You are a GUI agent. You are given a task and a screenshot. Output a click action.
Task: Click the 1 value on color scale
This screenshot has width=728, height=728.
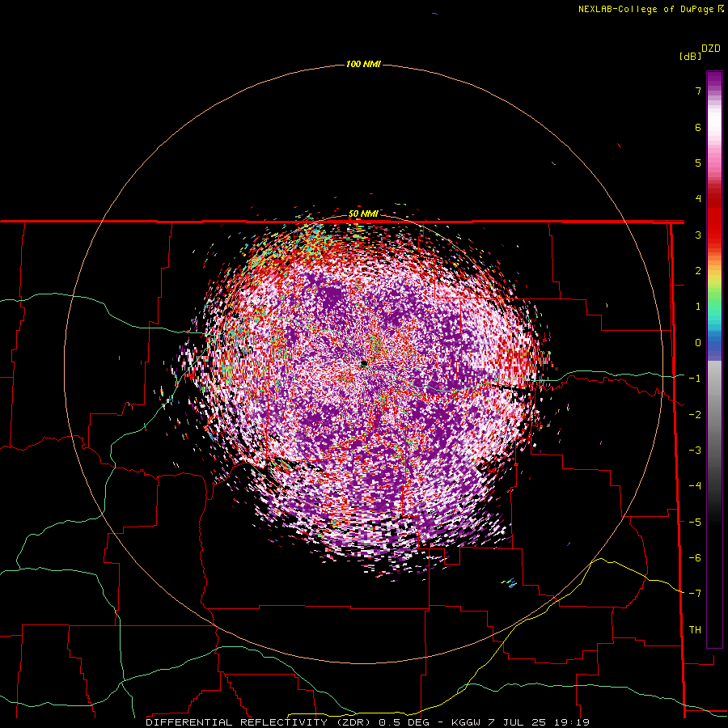click(698, 307)
